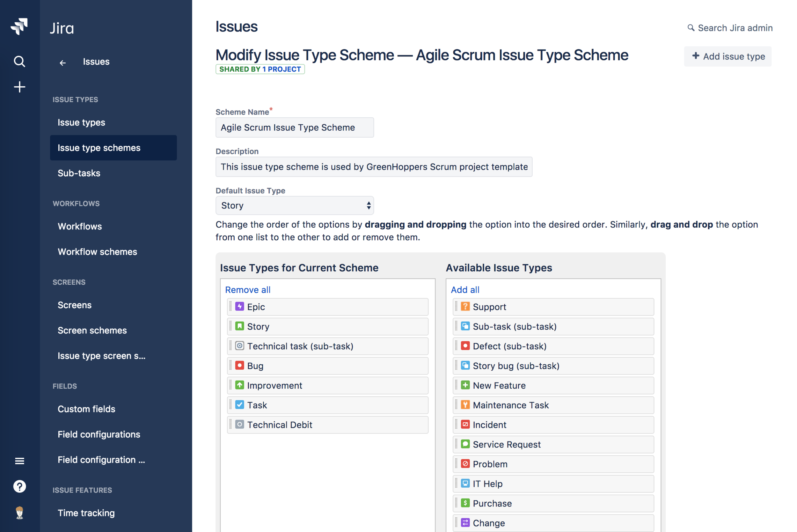The height and width of the screenshot is (532, 797).
Task: Click the plus create icon in sidebar
Action: point(19,87)
